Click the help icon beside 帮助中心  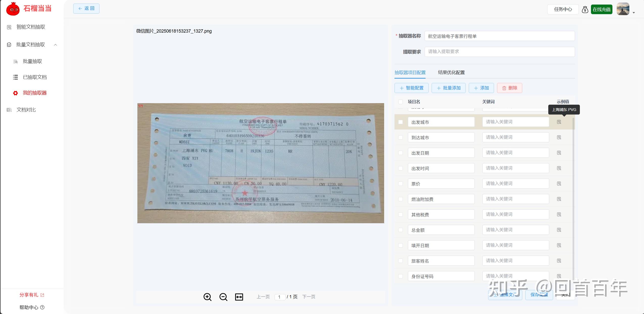pos(42,307)
